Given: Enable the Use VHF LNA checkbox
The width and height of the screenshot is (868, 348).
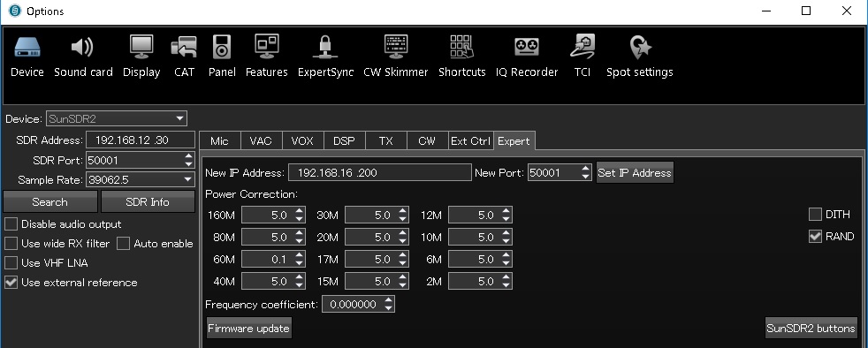Looking at the screenshot, I should (11, 263).
